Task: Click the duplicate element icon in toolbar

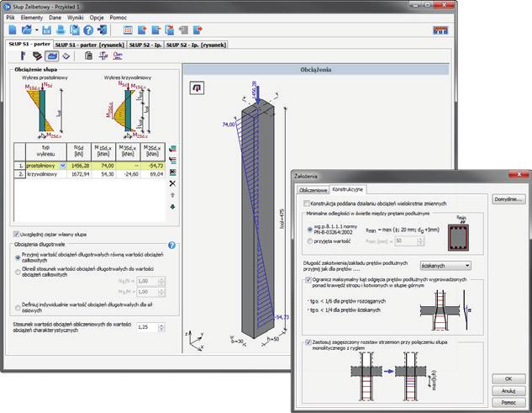Action: pos(169,30)
